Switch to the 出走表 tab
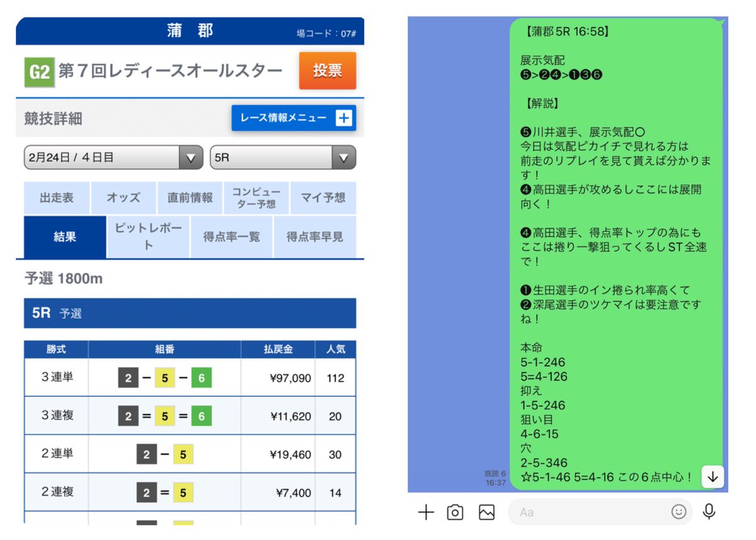 57,198
